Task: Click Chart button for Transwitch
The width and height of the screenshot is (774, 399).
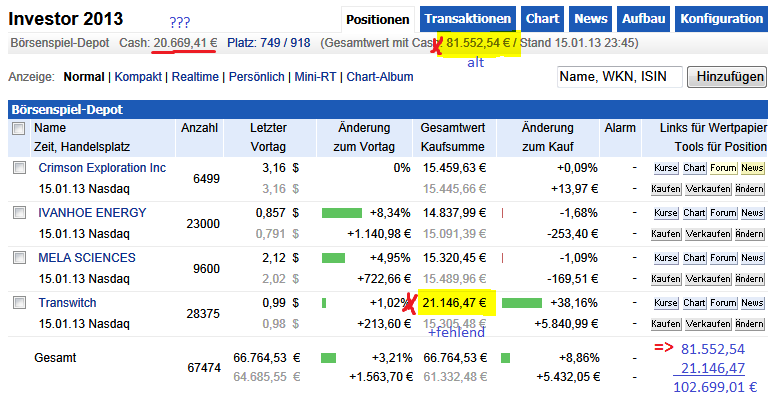Action: [694, 303]
